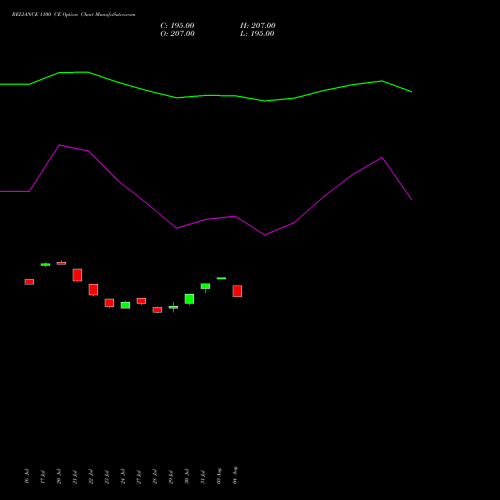Click the 03 Aug date label
Image resolution: width=500 pixels, height=500 pixels.
[x=219, y=476]
